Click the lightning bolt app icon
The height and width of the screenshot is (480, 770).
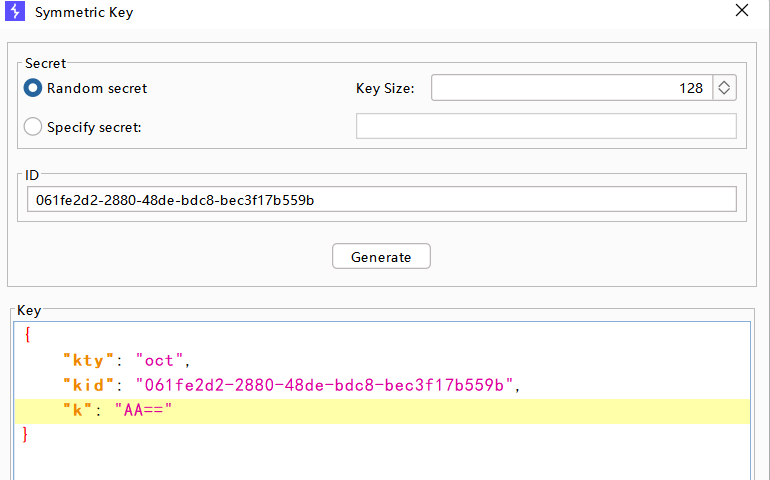click(x=15, y=13)
